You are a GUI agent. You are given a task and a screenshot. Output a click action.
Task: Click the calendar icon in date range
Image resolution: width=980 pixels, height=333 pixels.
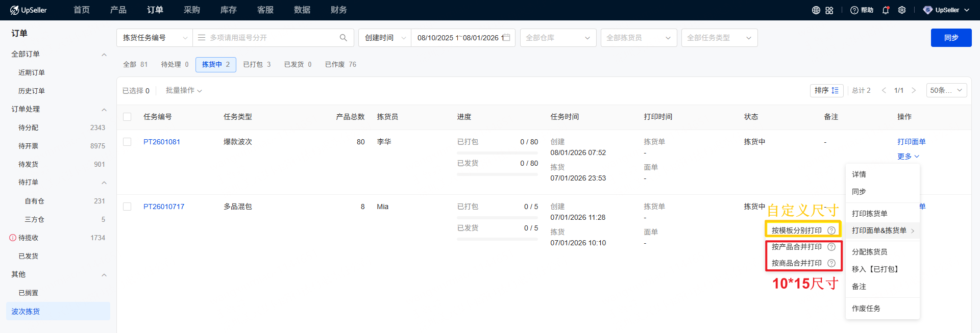506,38
